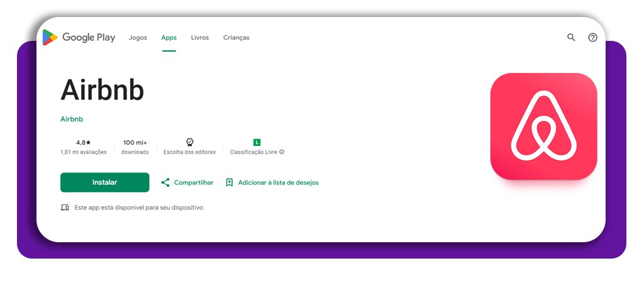Open the Airbnb developer link

click(72, 119)
